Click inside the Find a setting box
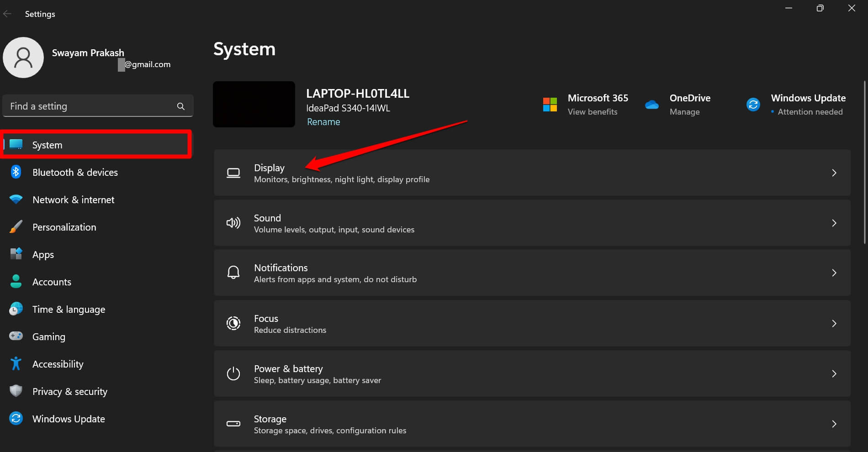The width and height of the screenshot is (868, 452). pos(82,105)
